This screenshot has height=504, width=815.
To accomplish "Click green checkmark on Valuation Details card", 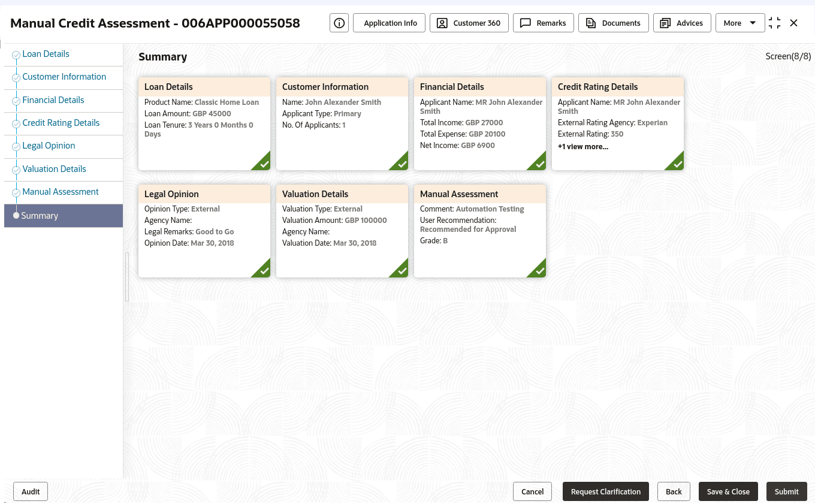I will 401,270.
